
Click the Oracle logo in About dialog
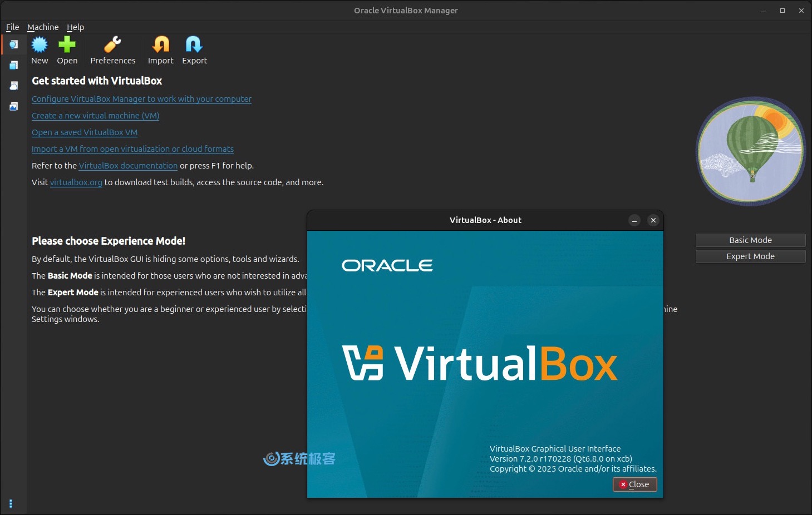coord(387,266)
